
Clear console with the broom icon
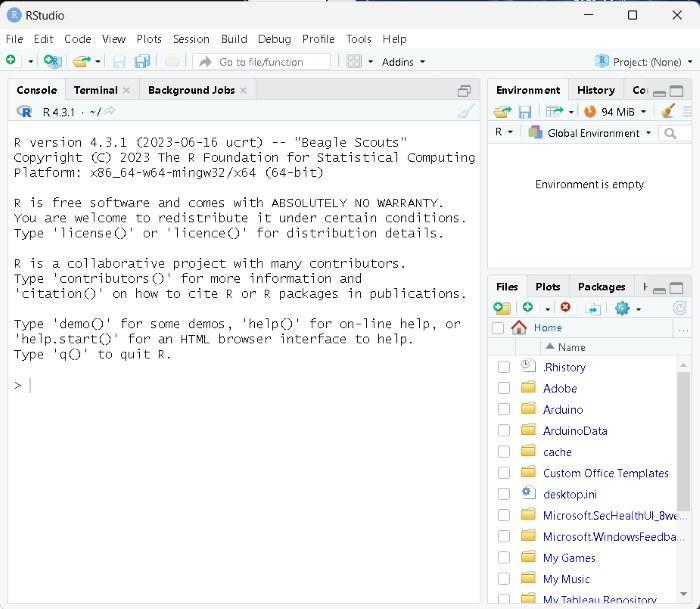click(466, 111)
